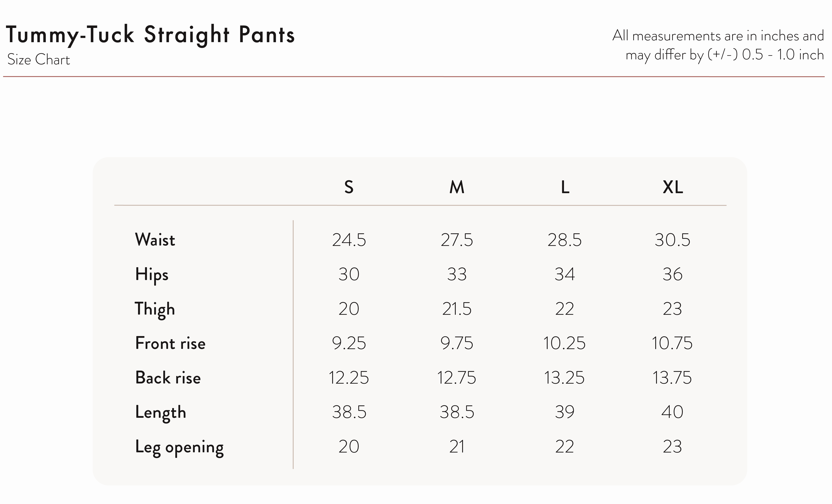Select the Waist row label

pos(155,240)
